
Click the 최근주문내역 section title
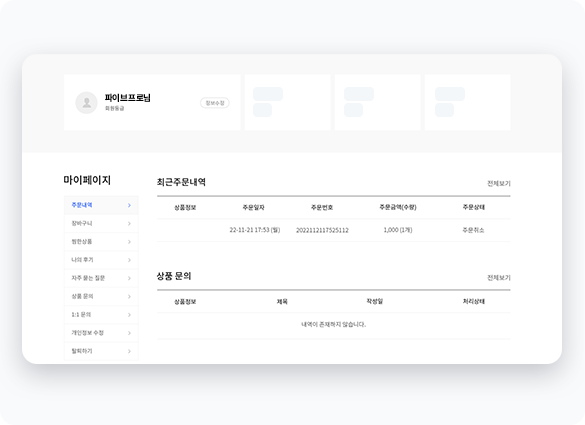[x=181, y=182]
